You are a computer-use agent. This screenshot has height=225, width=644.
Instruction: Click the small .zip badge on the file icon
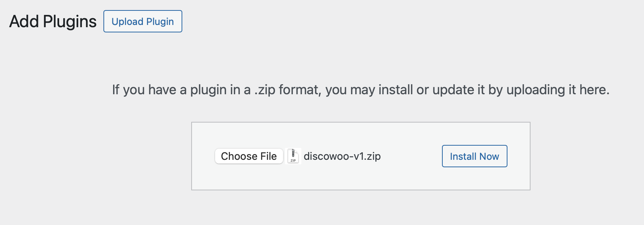coord(293,161)
